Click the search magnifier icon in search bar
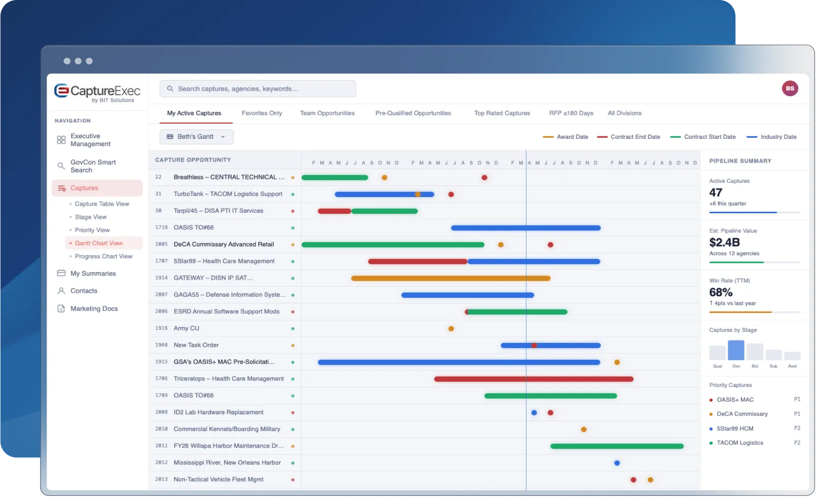This screenshot has width=821, height=504. tap(170, 89)
